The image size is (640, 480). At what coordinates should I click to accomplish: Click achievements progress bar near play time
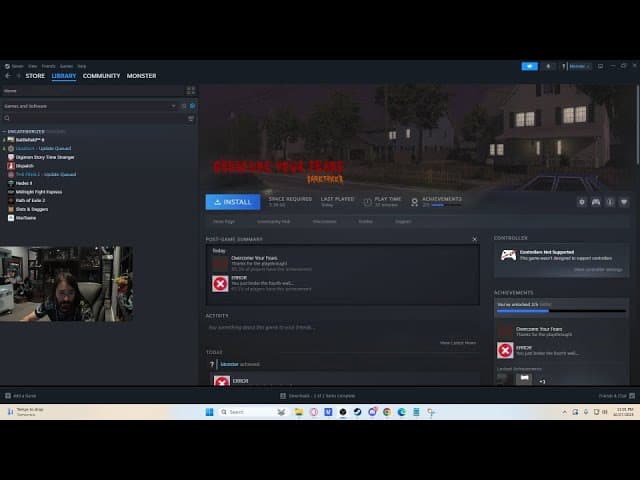click(446, 205)
